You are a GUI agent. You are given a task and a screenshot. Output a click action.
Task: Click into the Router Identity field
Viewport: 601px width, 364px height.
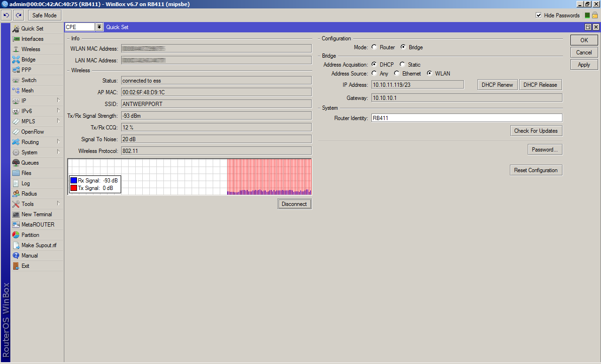click(466, 118)
